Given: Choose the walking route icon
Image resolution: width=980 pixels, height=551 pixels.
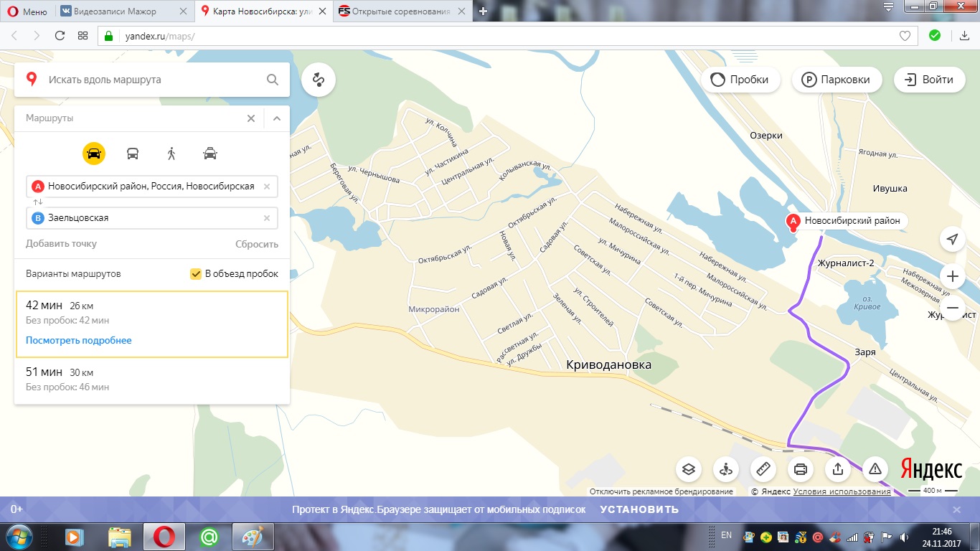Looking at the screenshot, I should coord(171,154).
